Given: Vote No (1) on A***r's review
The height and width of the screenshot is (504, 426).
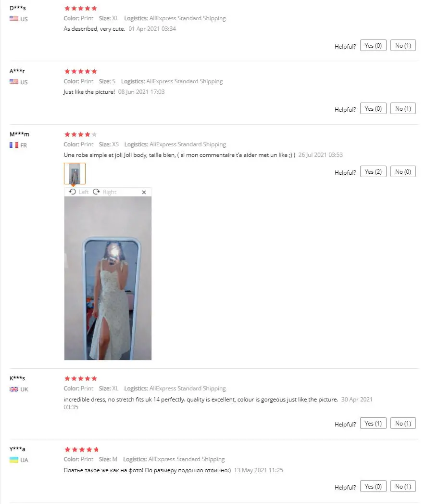Looking at the screenshot, I should coord(403,109).
